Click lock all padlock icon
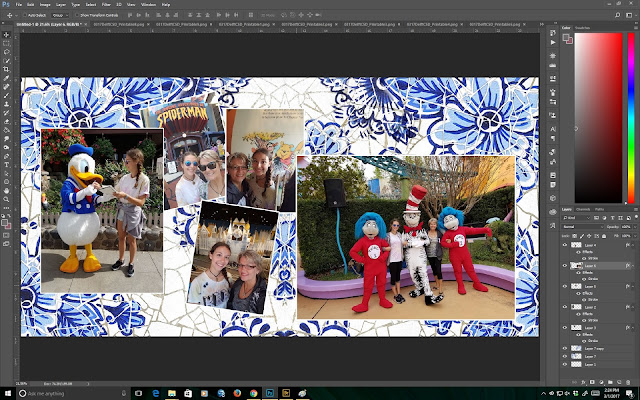This screenshot has width=640, height=400. [x=604, y=236]
